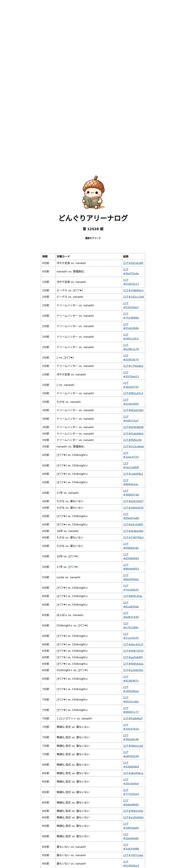Open log link #bd87c639

tap(131, 615)
